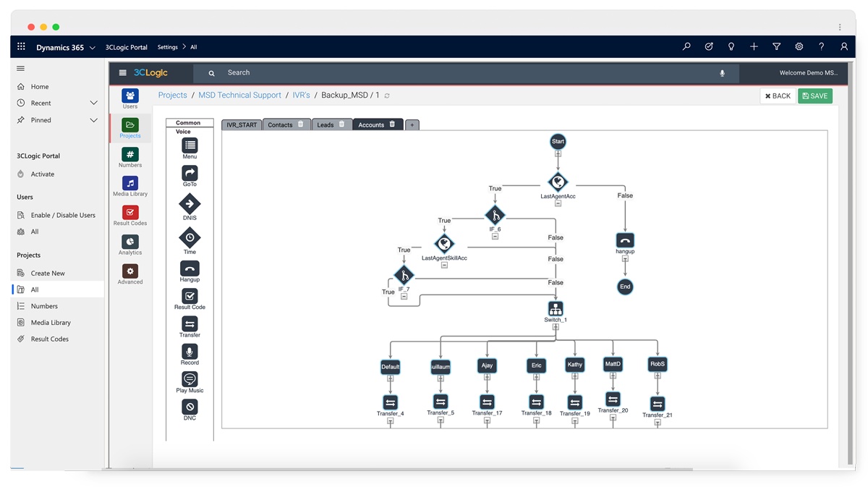Open the Dynamics 365 help question mark
The image size is (868, 487).
(821, 46)
